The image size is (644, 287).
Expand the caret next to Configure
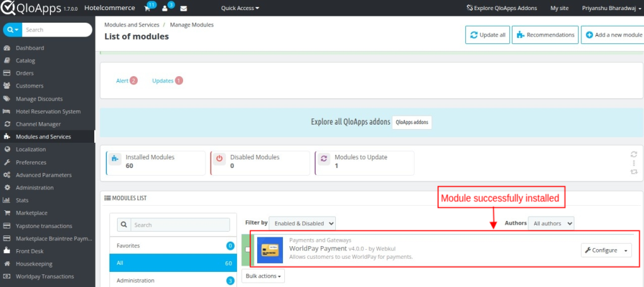(x=626, y=250)
